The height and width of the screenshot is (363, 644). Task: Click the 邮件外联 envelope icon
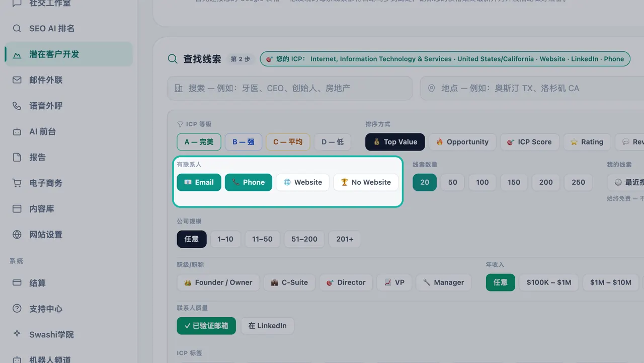pos(17,80)
